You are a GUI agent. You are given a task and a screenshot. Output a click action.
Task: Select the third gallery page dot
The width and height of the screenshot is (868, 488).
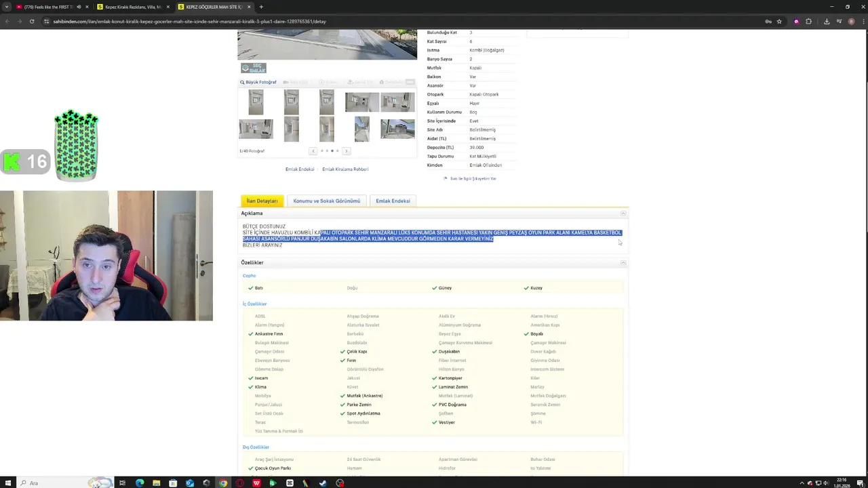(332, 150)
